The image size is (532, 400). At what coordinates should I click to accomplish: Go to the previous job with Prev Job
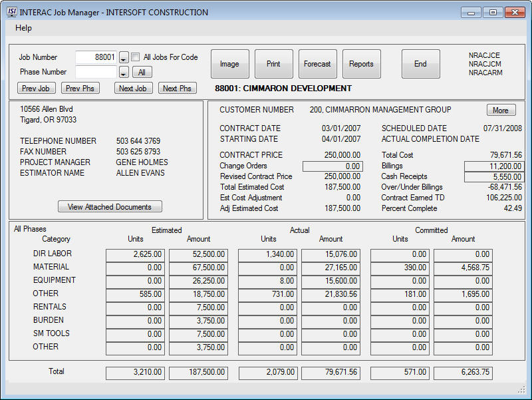coord(36,89)
